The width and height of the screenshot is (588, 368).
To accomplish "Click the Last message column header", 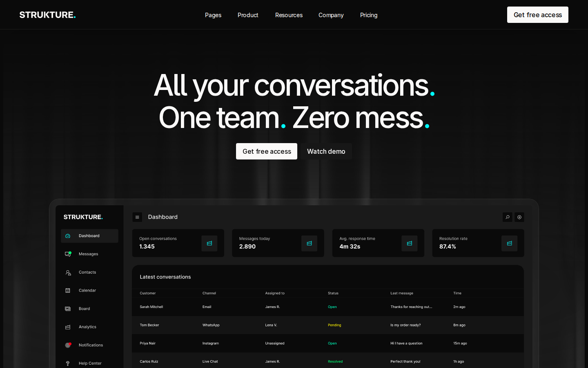I will 402,293.
